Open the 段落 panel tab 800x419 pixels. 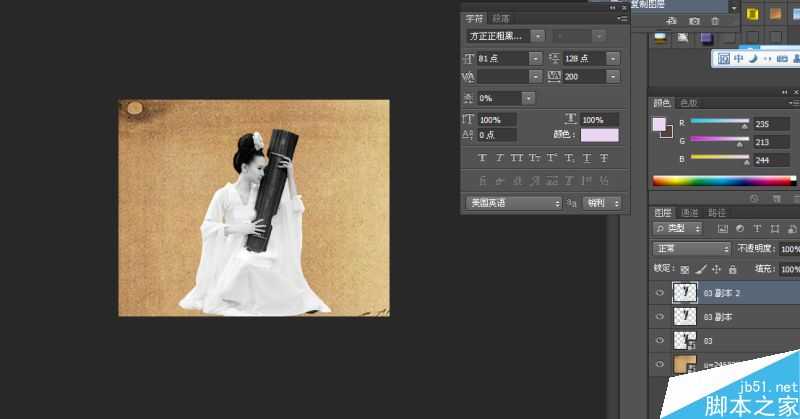point(501,18)
